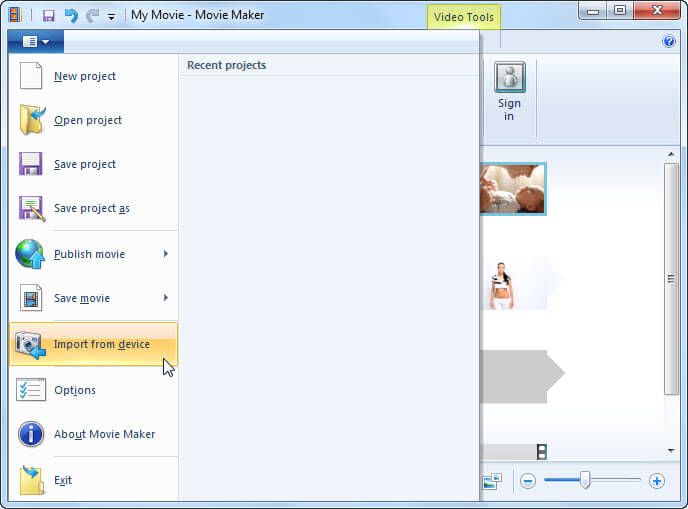The image size is (688, 509).
Task: Customize Quick Access Toolbar dropdown arrow
Action: 111,17
